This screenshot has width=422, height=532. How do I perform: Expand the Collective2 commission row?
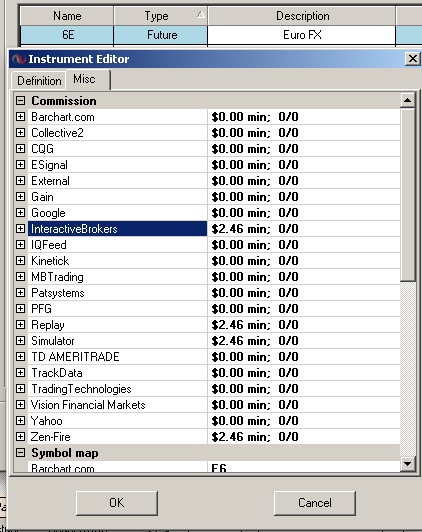click(20, 133)
